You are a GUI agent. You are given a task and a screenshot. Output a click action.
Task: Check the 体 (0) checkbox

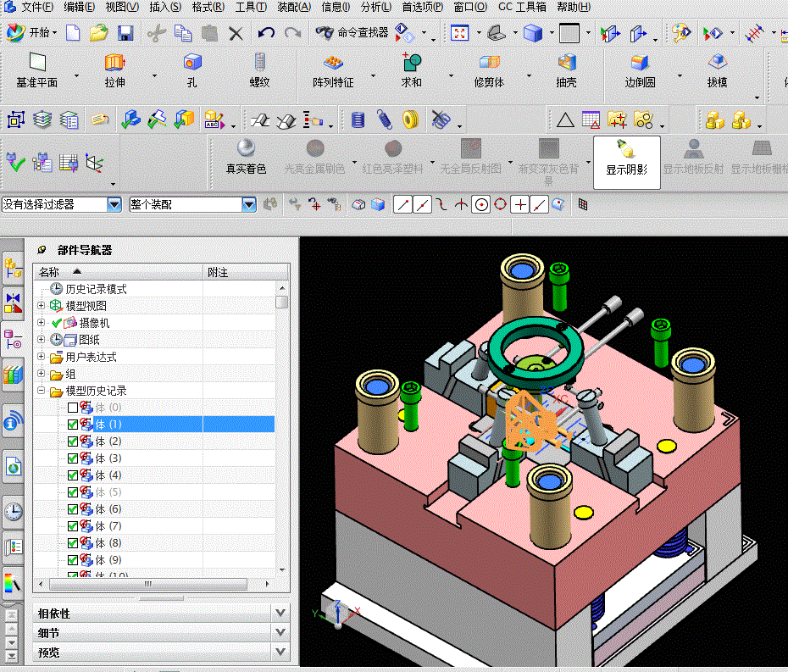click(x=73, y=407)
